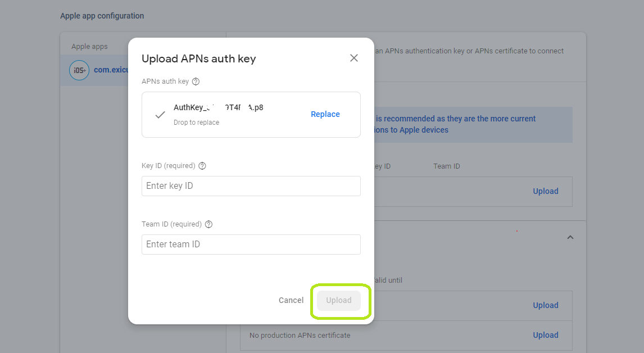Viewport: 644px width, 353px height.
Task: Close the Upload APNs auth key dialog
Action: (x=353, y=58)
